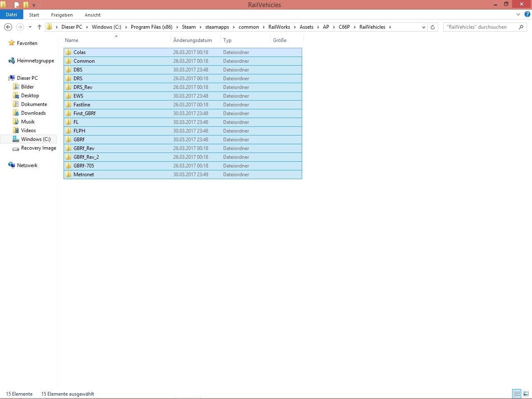Open the Help question mark icon
Screen dimensions: 532x399
tap(527, 15)
